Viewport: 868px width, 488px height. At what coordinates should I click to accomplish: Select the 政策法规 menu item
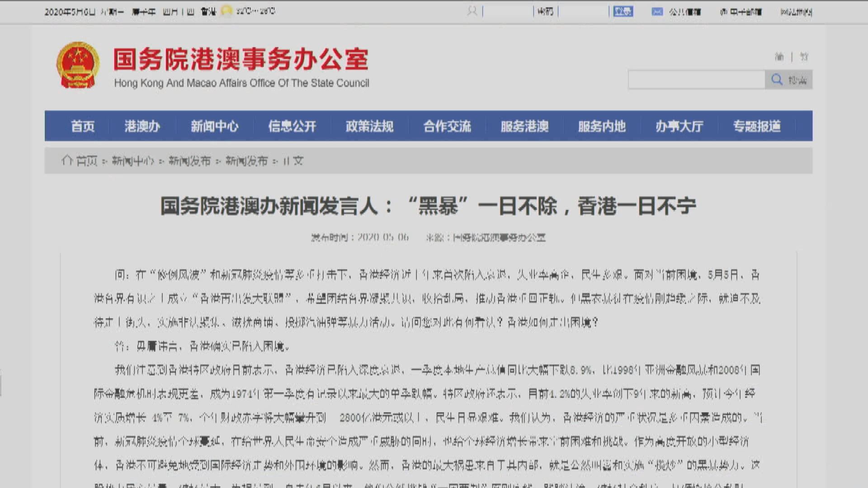pos(369,127)
